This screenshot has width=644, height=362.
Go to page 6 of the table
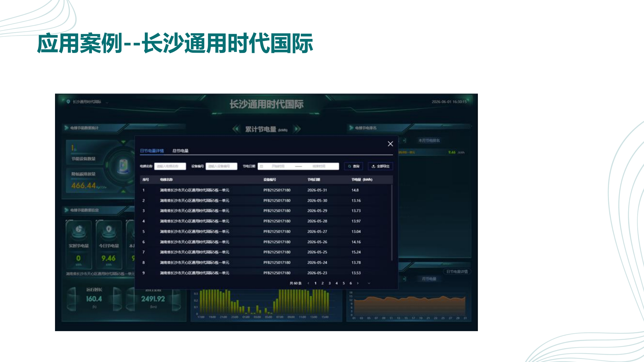click(x=351, y=283)
